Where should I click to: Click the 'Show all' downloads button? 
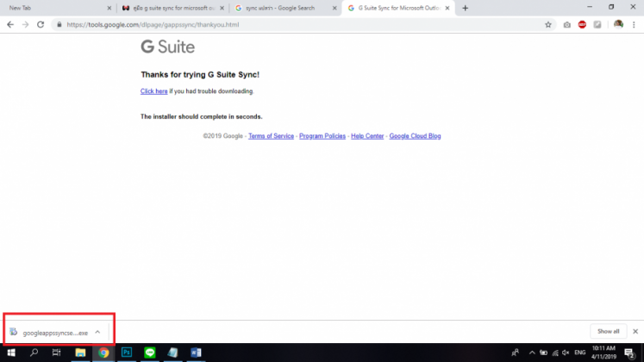click(608, 331)
